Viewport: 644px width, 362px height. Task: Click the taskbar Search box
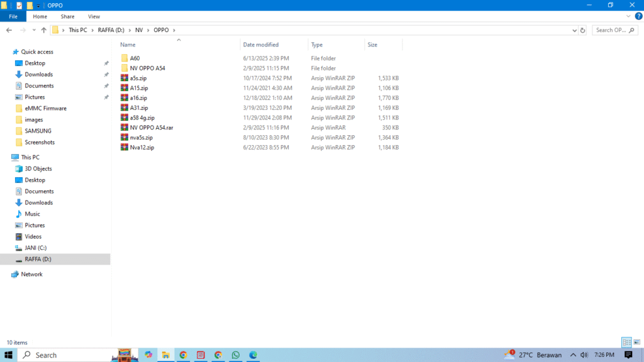tap(78, 355)
